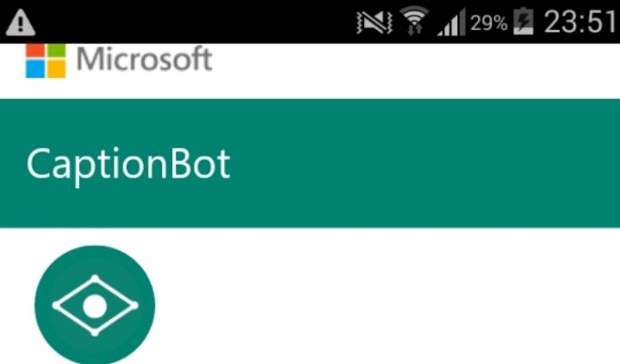Click the Microsoft wordmark text
Screen dimensions: 620x364
tap(145, 59)
